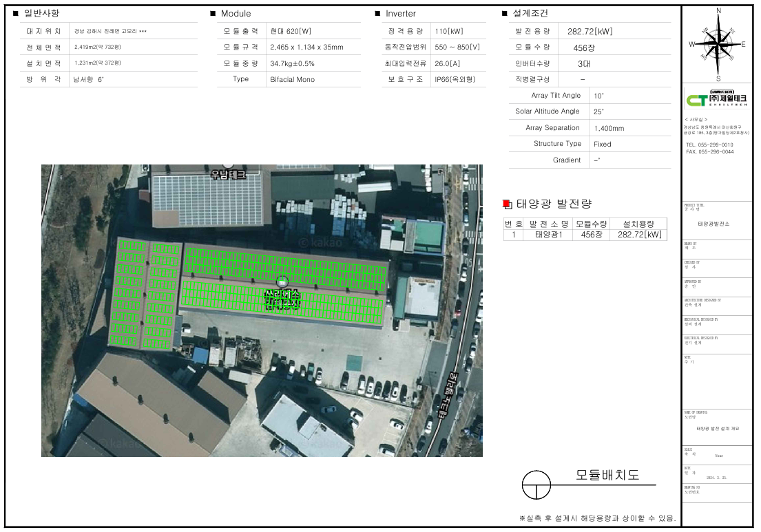Click the red square beside 태양광 발전량

[507, 204]
